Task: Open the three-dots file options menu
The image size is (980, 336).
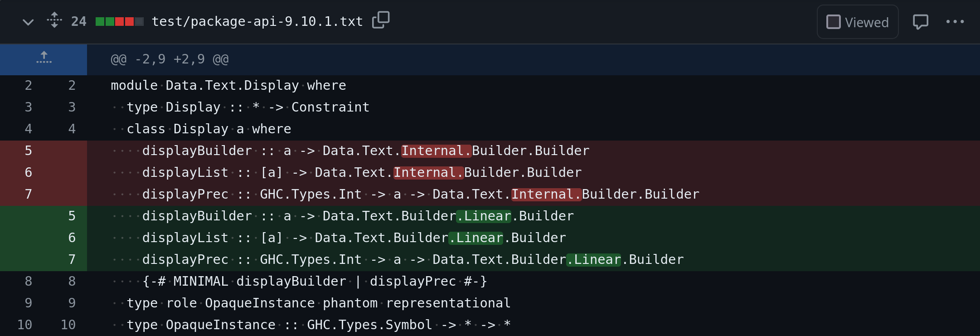Action: [955, 22]
